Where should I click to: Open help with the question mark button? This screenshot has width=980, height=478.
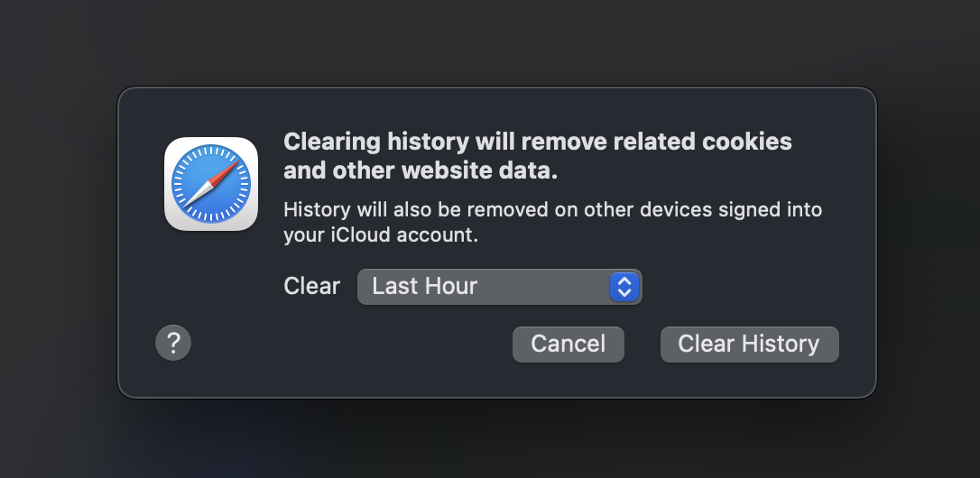pos(173,343)
